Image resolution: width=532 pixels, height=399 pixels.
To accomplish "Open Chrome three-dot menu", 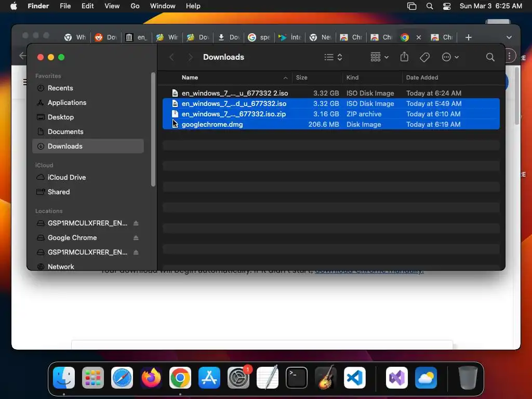I will point(509,56).
